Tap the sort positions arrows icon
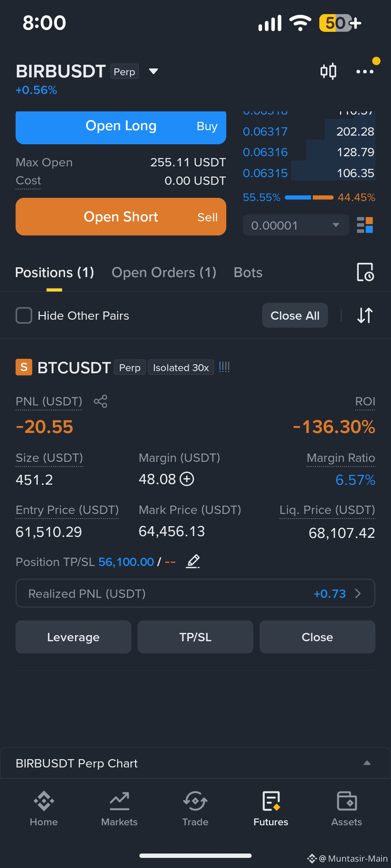This screenshot has width=391, height=868. 365,315
